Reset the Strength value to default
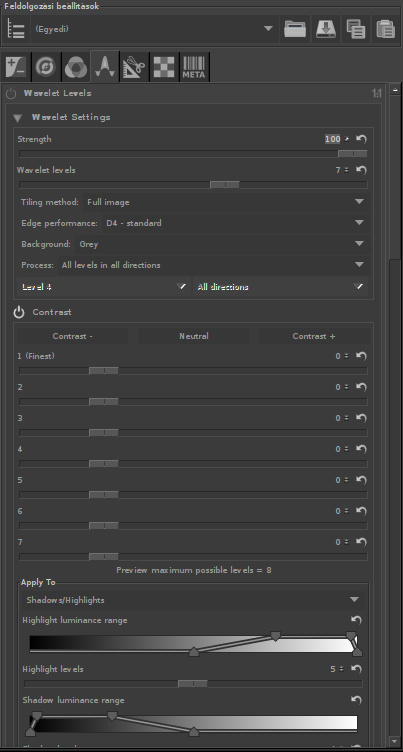This screenshot has height=752, width=403. coord(361,139)
